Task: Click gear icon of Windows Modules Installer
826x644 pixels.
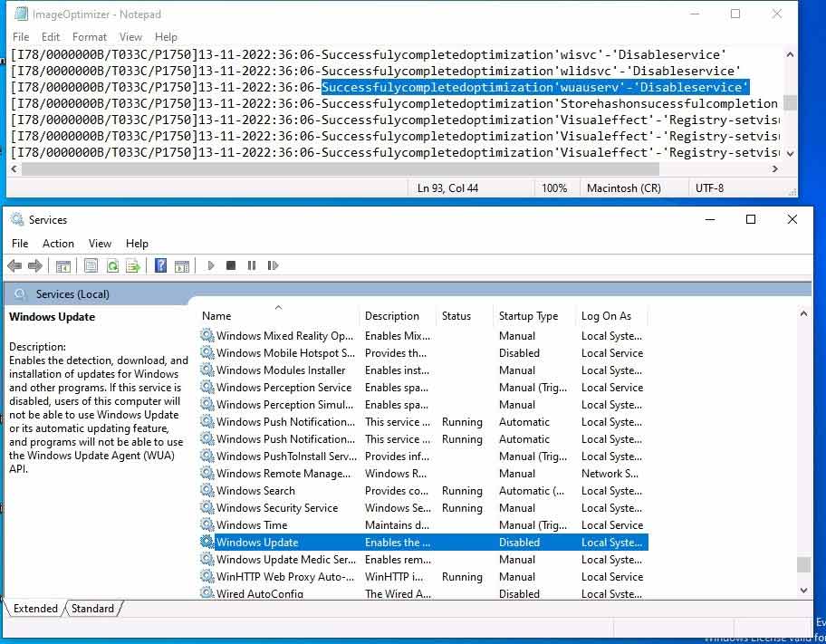Action: pos(207,370)
